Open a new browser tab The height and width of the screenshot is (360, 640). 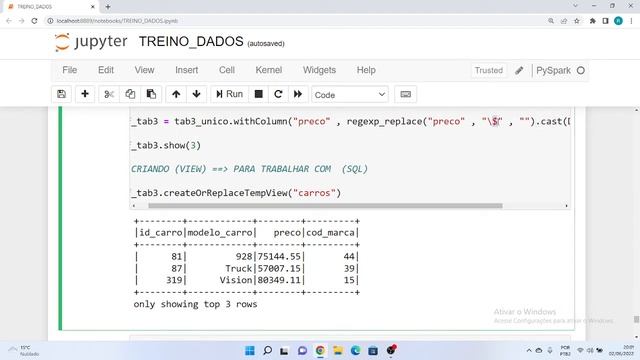(108, 7)
